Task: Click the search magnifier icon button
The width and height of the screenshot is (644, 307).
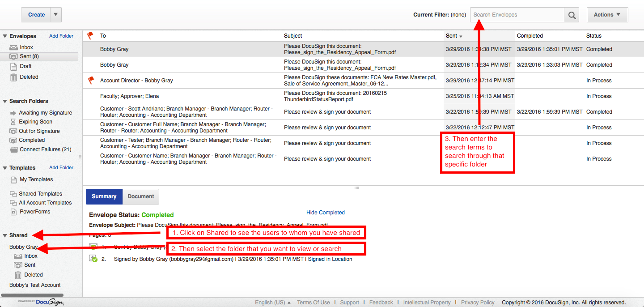Action: point(572,15)
